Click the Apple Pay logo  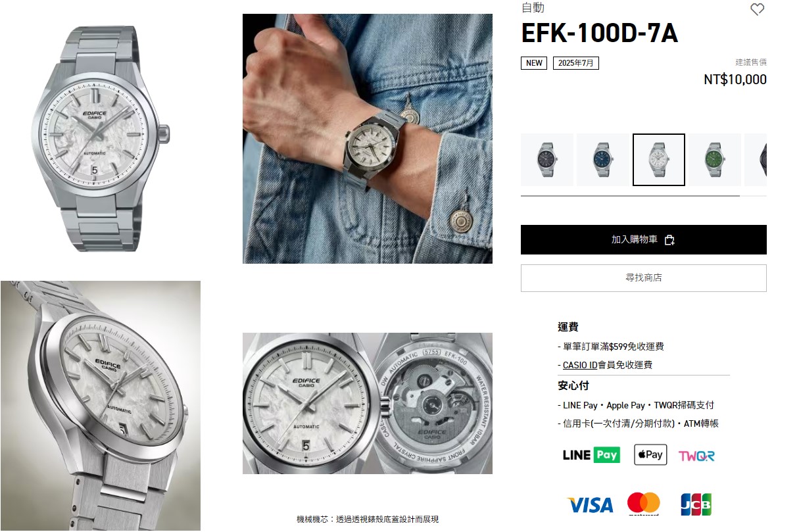click(650, 455)
